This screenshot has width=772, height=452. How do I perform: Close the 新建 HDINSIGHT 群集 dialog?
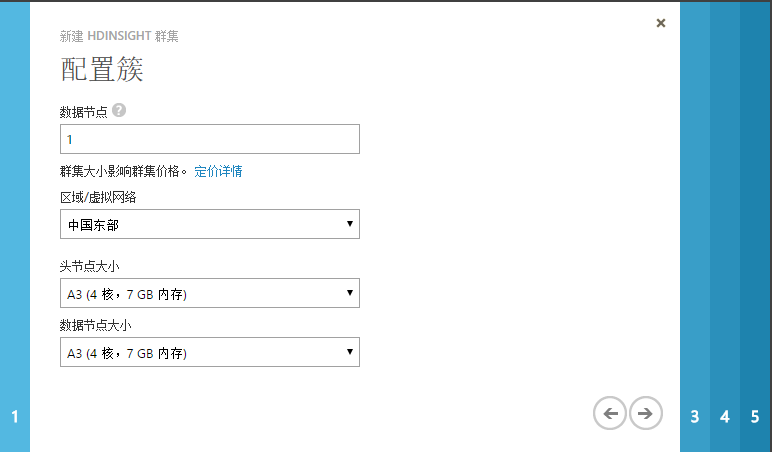661,23
